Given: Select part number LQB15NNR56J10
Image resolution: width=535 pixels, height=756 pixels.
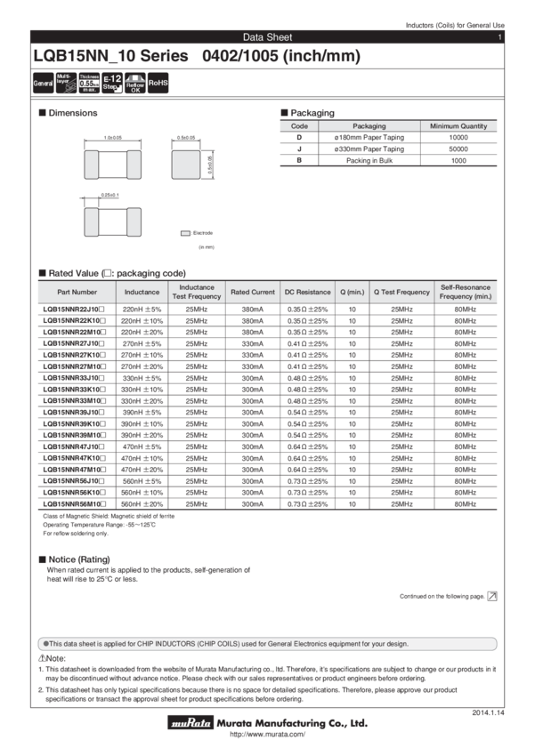Looking at the screenshot, I should click(73, 481).
